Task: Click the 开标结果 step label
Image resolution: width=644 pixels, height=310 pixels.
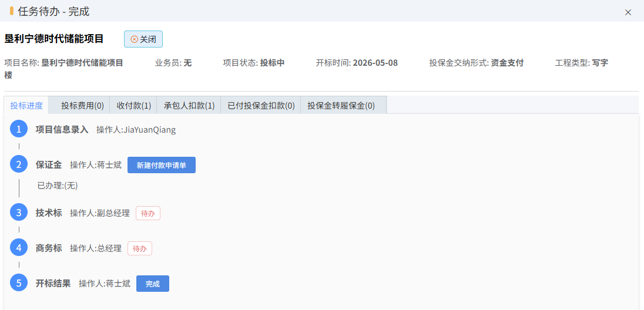Action: coord(53,284)
